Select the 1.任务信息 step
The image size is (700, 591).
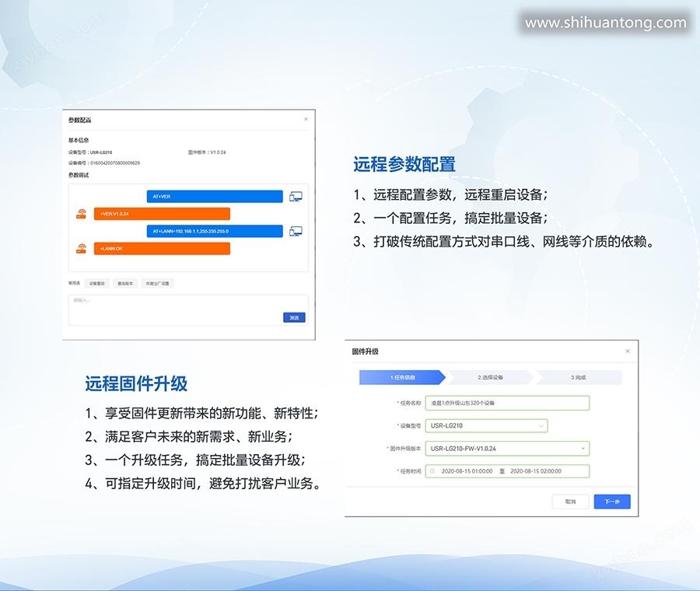[402, 377]
